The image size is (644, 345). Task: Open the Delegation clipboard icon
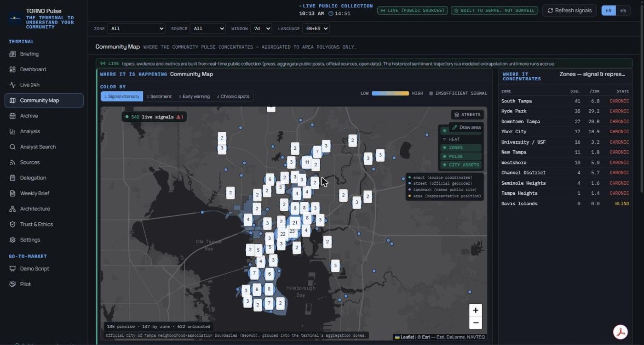pyautogui.click(x=12, y=178)
